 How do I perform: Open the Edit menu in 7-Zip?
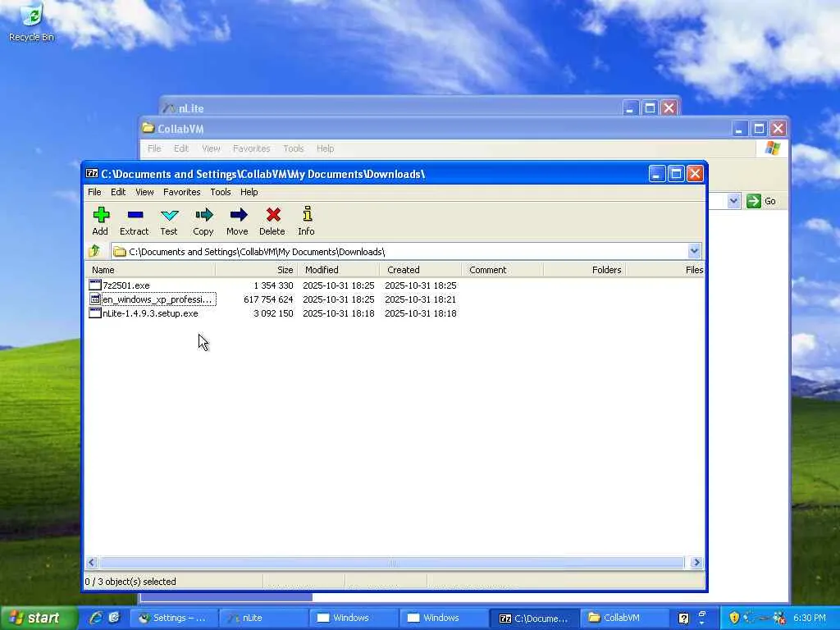[118, 192]
